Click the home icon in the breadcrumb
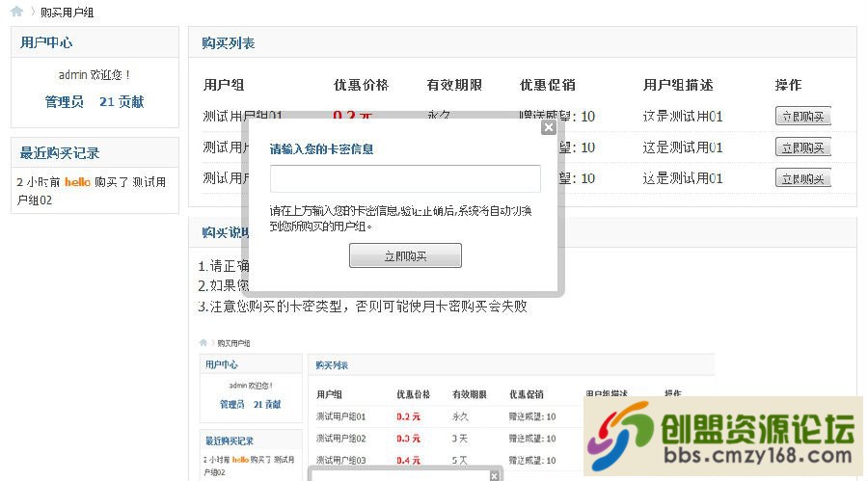The image size is (868, 481). click(16, 11)
